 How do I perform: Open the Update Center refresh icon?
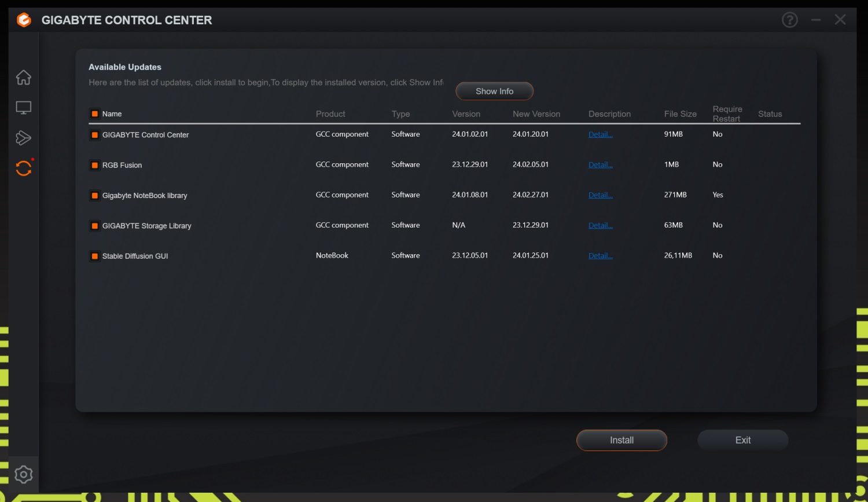[x=24, y=168]
